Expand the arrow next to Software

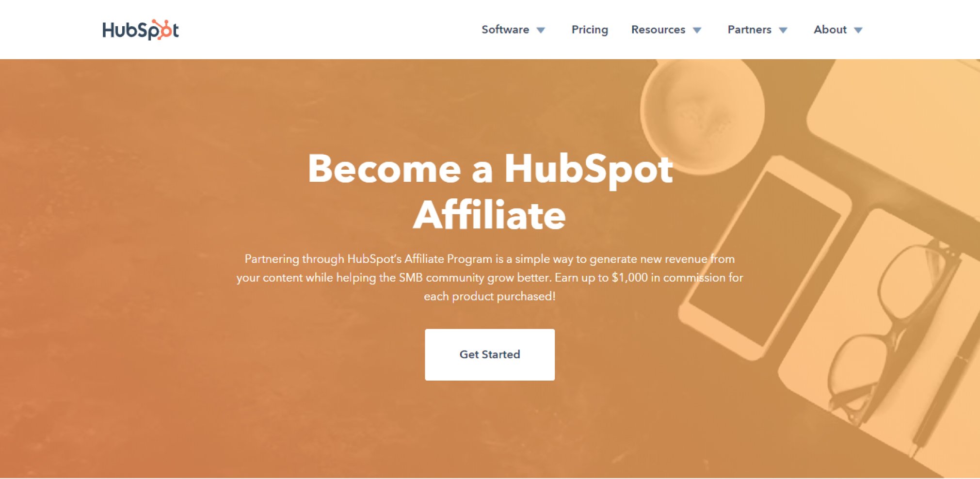541,31
